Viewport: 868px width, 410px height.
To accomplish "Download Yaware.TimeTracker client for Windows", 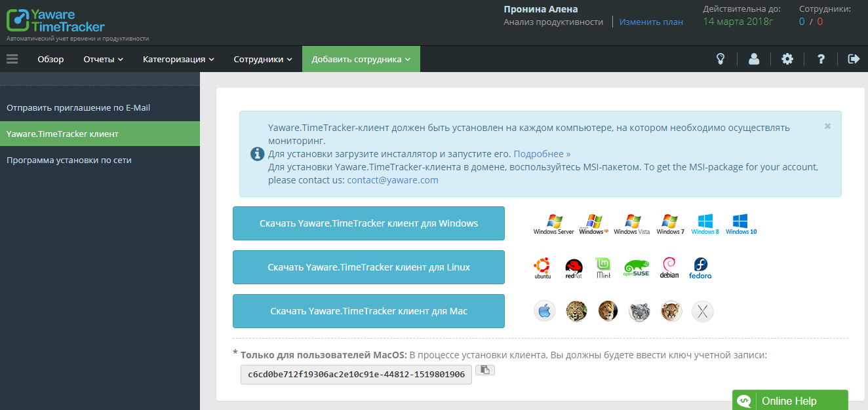I will (368, 223).
